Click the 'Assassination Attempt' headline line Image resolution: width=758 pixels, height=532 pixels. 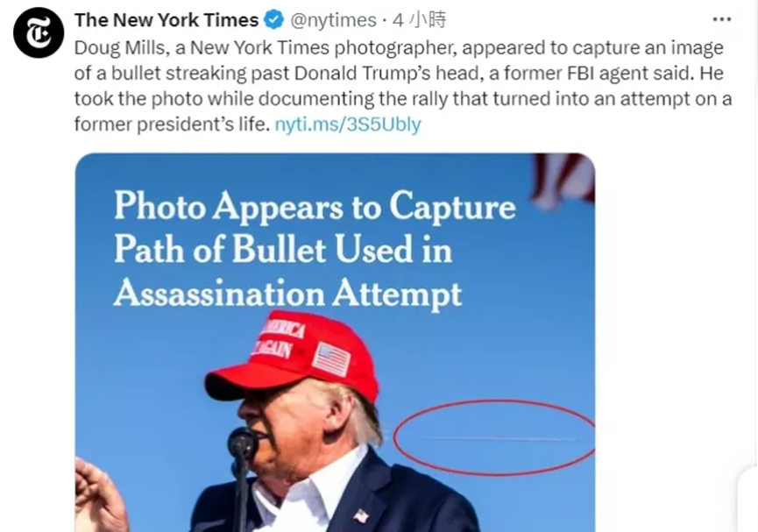click(x=287, y=294)
